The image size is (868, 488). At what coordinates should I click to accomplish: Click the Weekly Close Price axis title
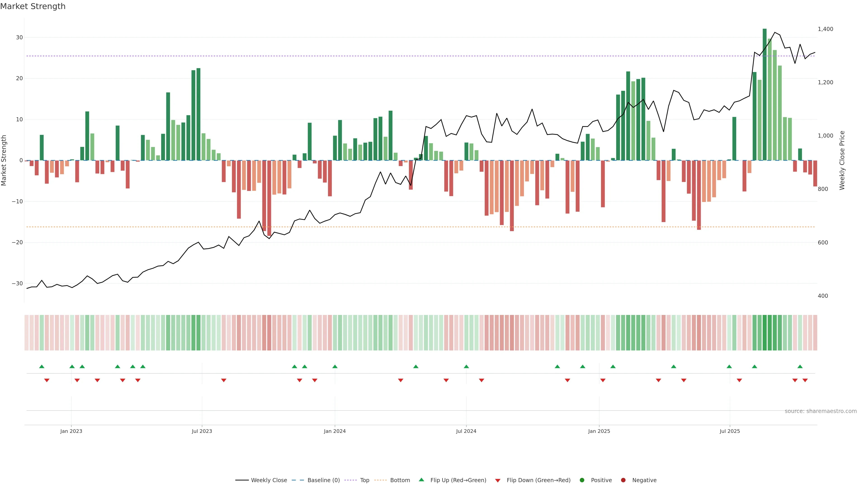point(842,160)
